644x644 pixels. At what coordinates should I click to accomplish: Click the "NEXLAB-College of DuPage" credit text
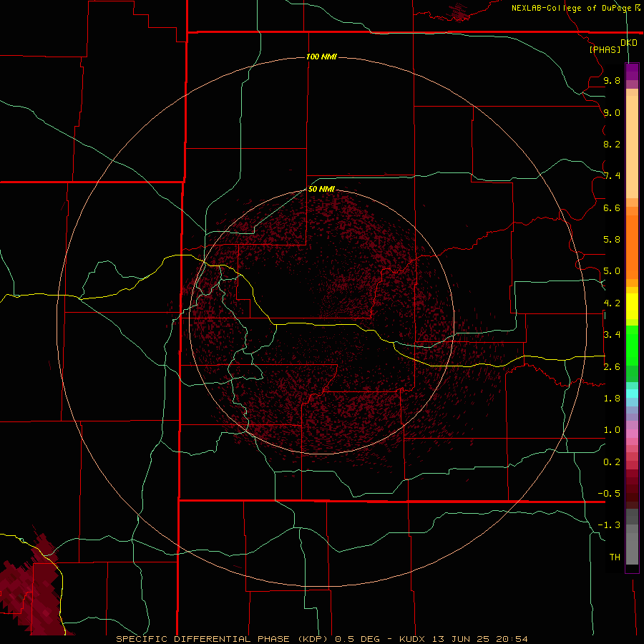(x=571, y=8)
